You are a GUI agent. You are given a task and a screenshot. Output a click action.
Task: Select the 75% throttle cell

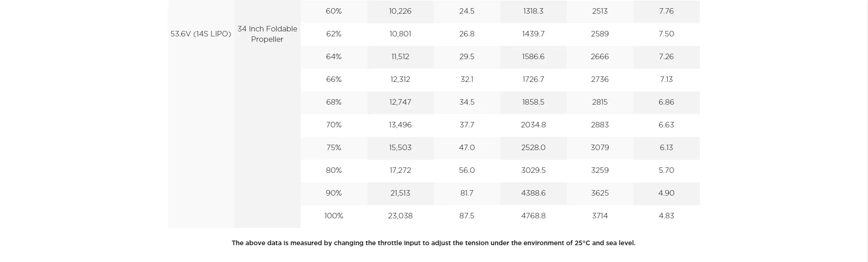coord(334,148)
